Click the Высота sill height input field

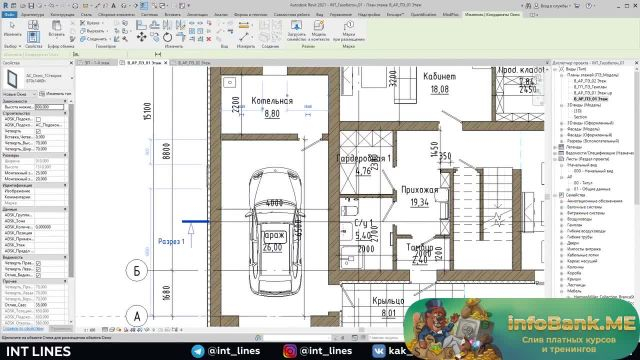tap(49, 107)
